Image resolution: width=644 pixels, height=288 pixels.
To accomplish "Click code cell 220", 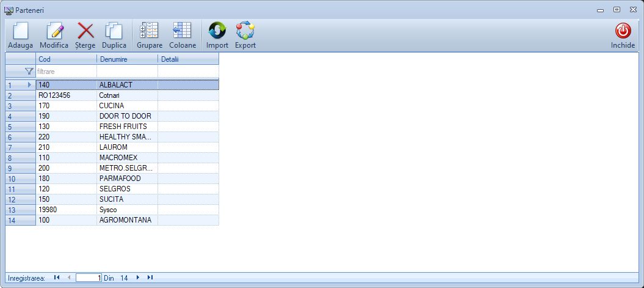I will (67, 137).
